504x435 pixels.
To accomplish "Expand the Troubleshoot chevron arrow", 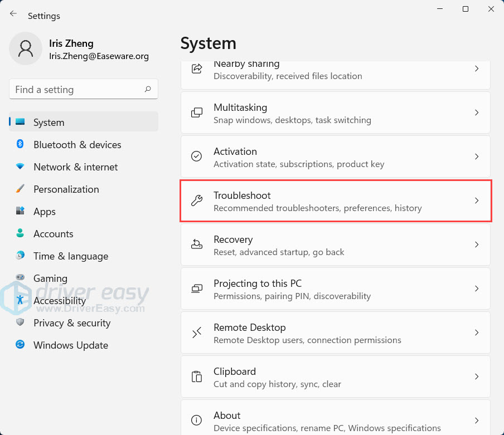I will pos(476,201).
